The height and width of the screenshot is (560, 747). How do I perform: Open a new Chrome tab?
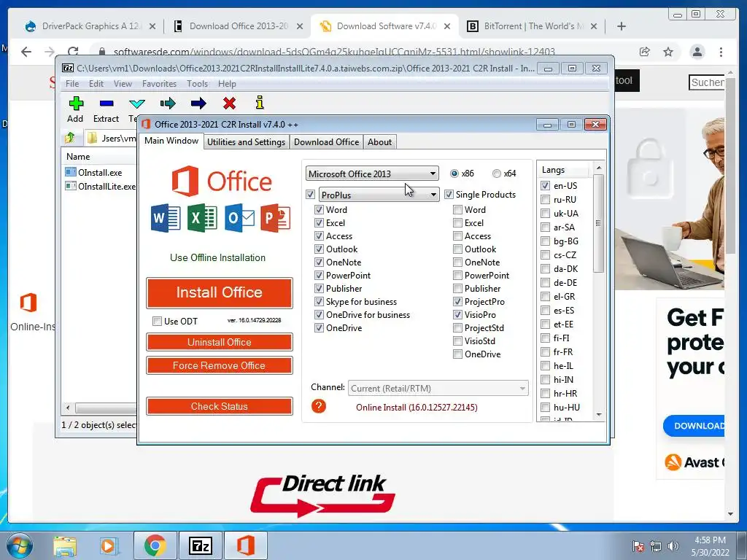pyautogui.click(x=622, y=26)
